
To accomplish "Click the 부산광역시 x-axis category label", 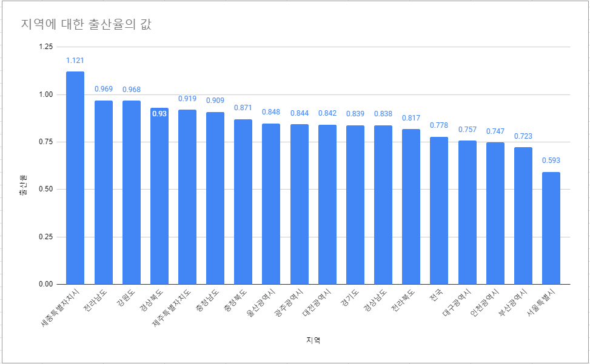I will click(x=513, y=303).
